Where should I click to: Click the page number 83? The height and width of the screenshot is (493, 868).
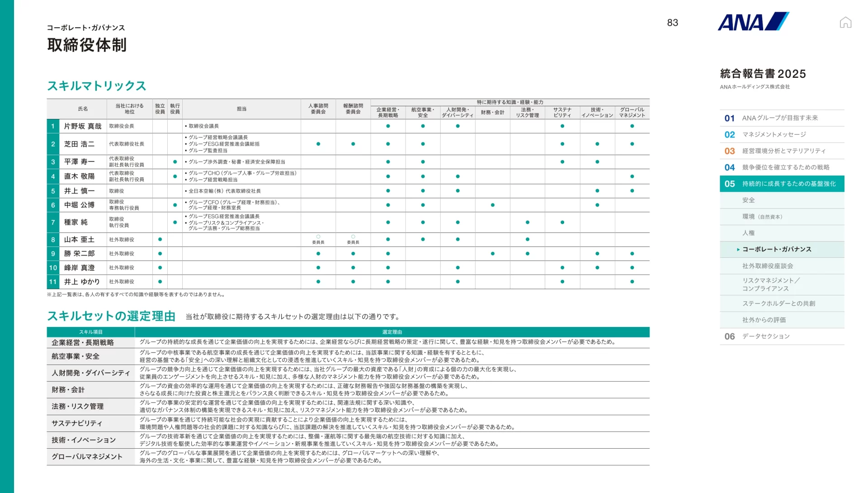[x=672, y=23]
